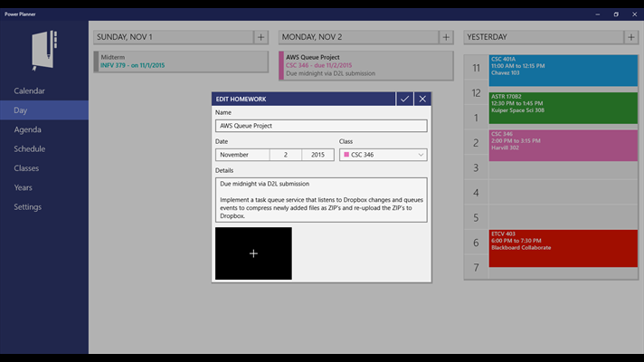
Task: Select the ETCV 403 class block
Action: (x=563, y=248)
